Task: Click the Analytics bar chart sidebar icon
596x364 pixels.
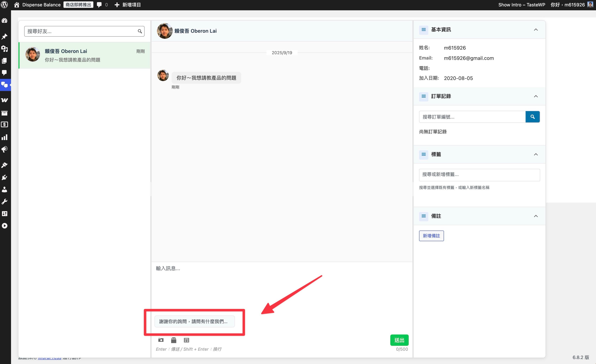Action: tap(5, 137)
